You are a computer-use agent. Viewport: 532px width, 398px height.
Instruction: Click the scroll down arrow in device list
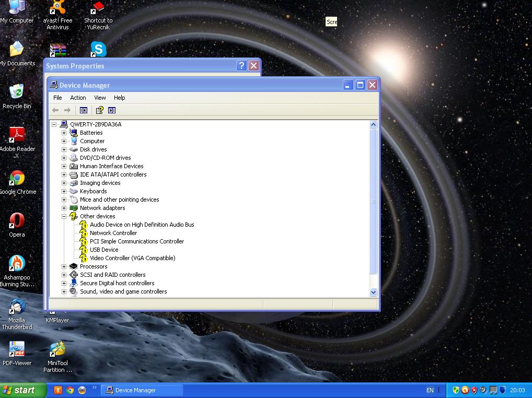tap(373, 292)
